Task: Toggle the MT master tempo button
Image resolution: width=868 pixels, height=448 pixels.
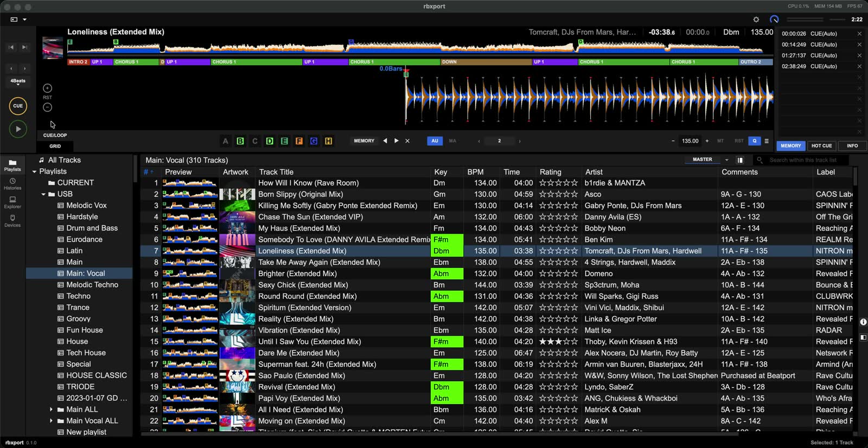Action: [x=720, y=141]
